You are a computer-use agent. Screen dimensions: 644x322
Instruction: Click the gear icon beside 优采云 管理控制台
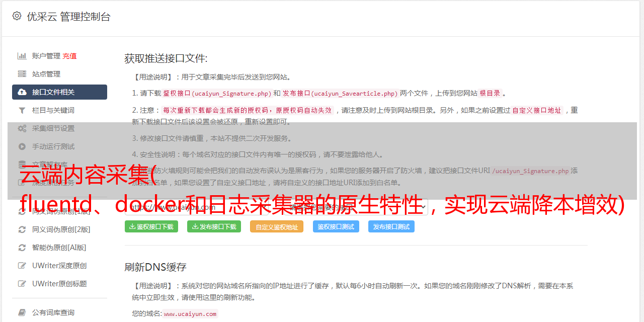[x=17, y=16]
